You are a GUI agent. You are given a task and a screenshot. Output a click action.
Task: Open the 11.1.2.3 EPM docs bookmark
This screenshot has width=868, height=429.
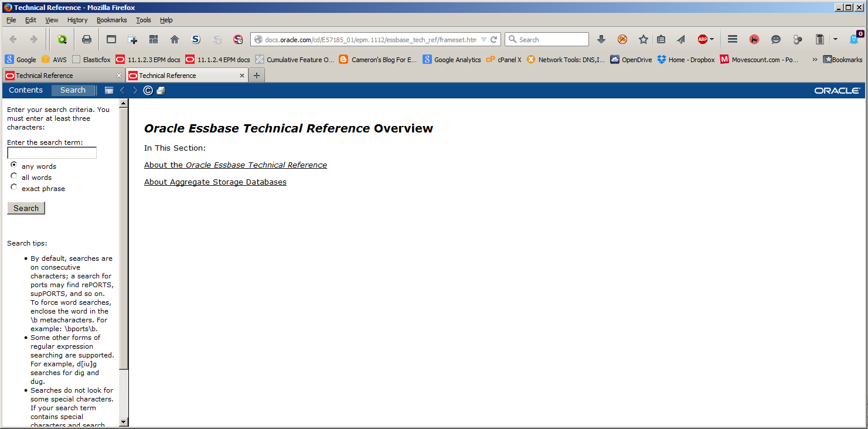[148, 59]
